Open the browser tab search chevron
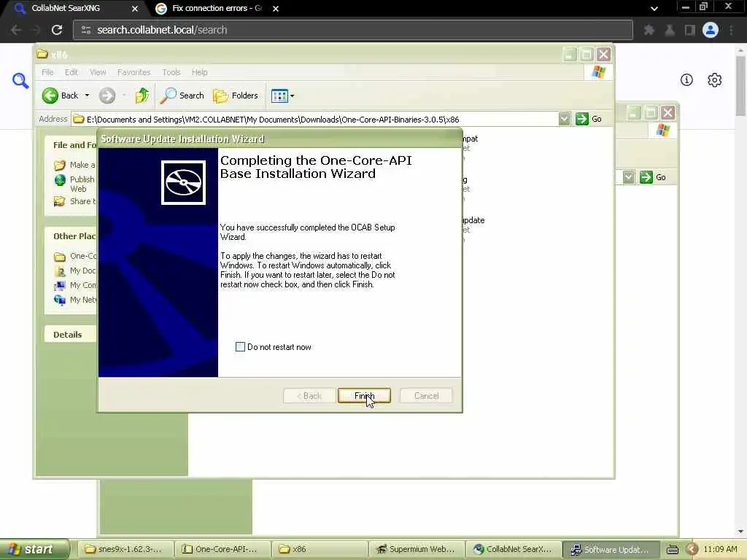This screenshot has width=747, height=560. pos(654,9)
